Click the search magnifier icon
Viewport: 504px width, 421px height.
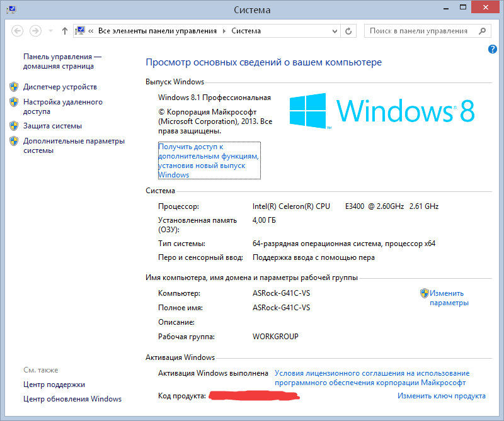coord(482,31)
